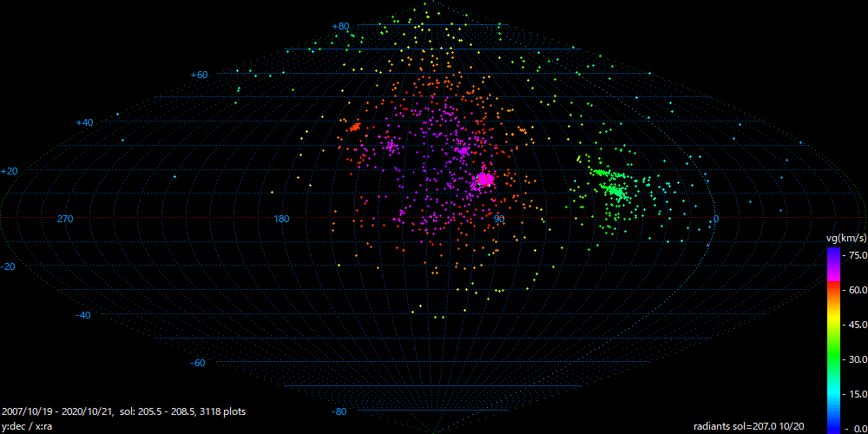The width and height of the screenshot is (868, 434).
Task: Click the +60 declination label
Action: (x=199, y=76)
